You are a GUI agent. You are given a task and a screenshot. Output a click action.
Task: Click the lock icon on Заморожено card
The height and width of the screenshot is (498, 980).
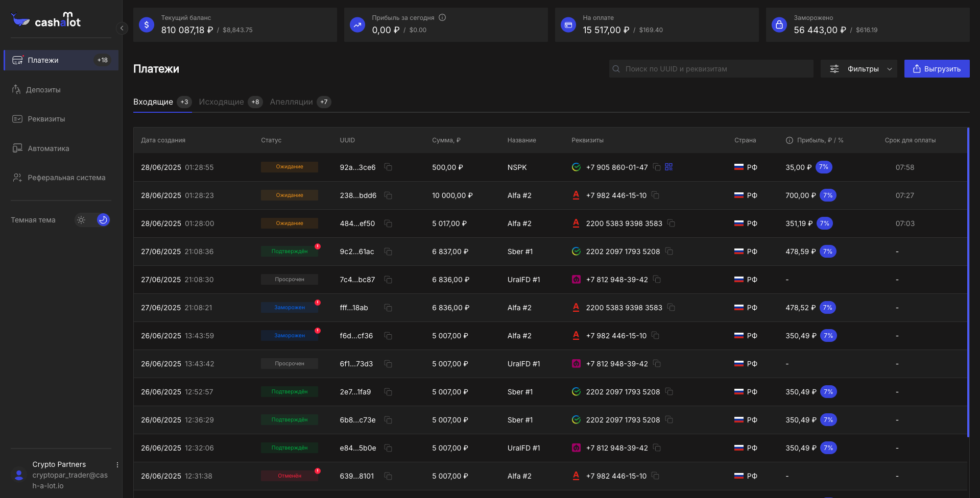pos(779,24)
